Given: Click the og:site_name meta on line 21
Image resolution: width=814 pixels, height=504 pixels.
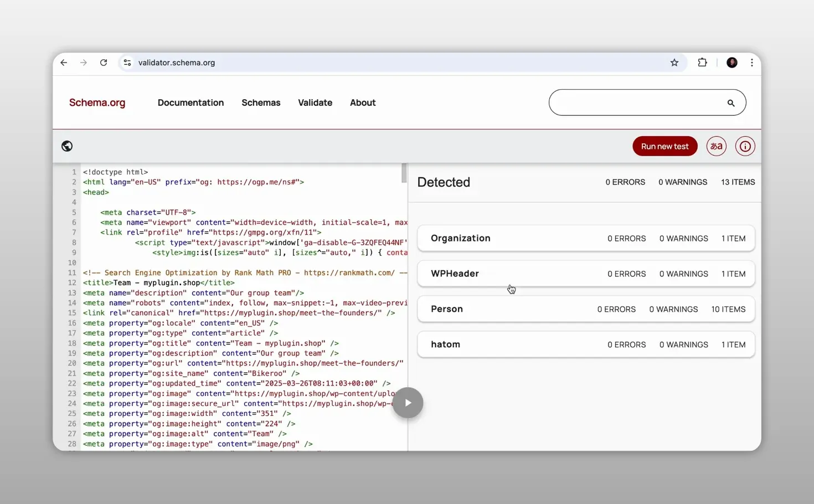Looking at the screenshot, I should click(x=191, y=373).
